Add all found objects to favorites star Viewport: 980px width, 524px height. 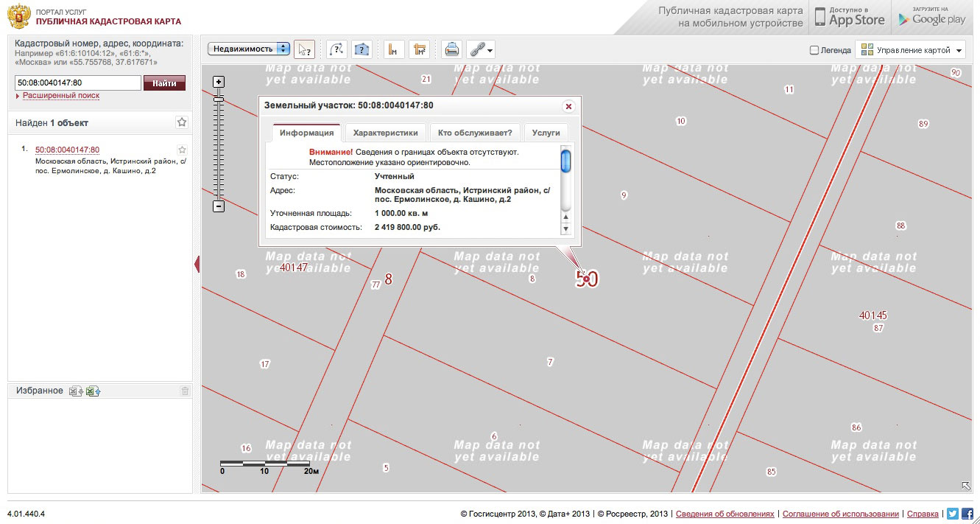[x=182, y=122]
